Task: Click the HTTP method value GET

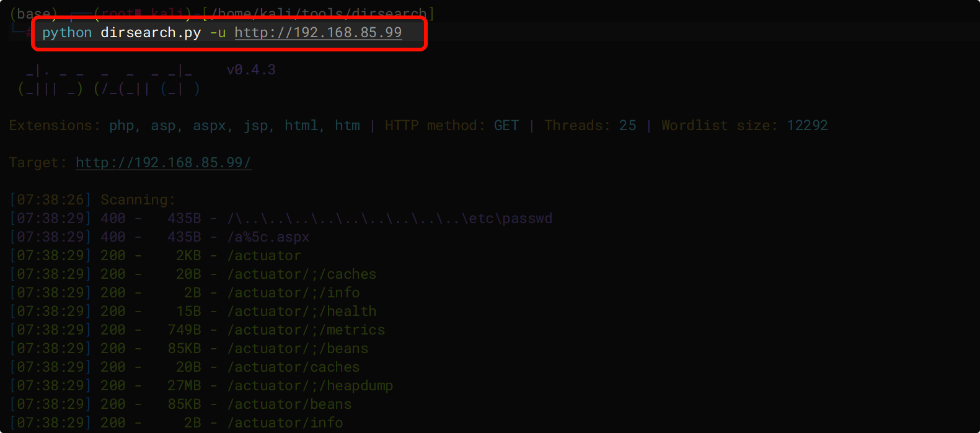Action: (506, 126)
